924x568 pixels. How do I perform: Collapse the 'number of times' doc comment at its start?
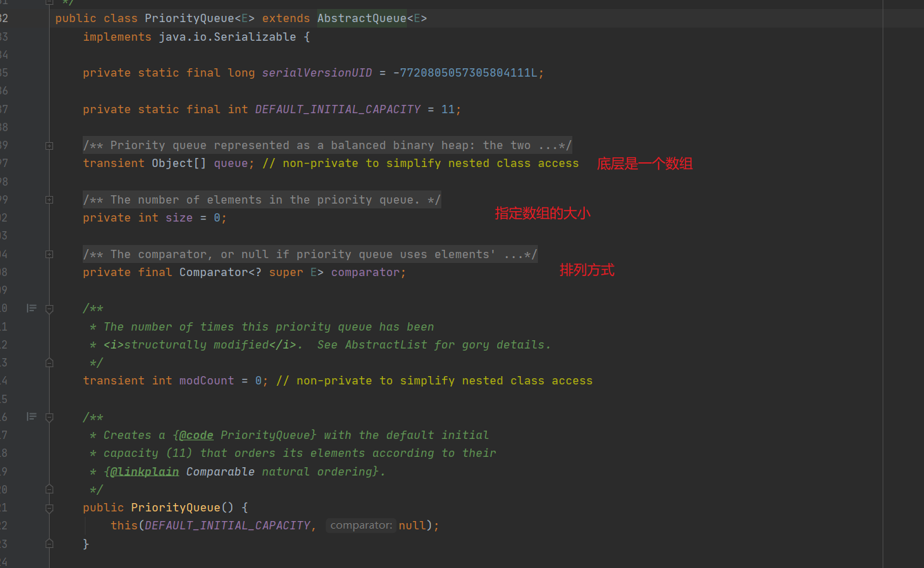pos(49,309)
